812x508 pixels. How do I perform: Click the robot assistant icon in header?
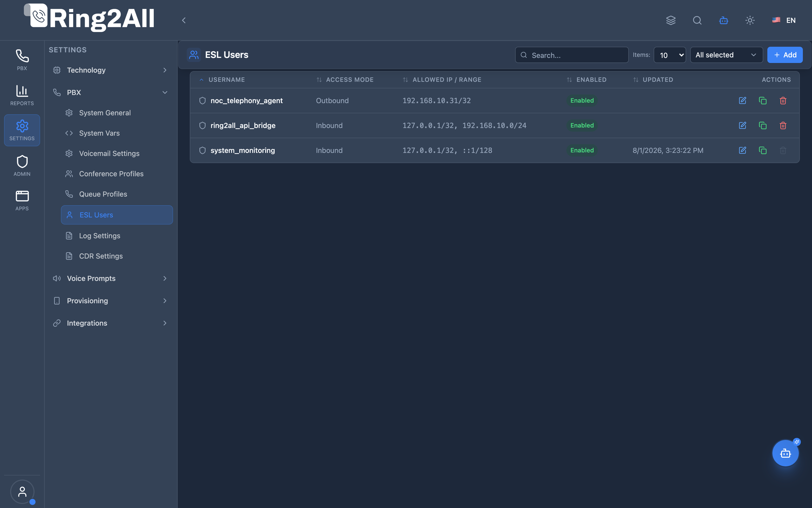click(723, 20)
